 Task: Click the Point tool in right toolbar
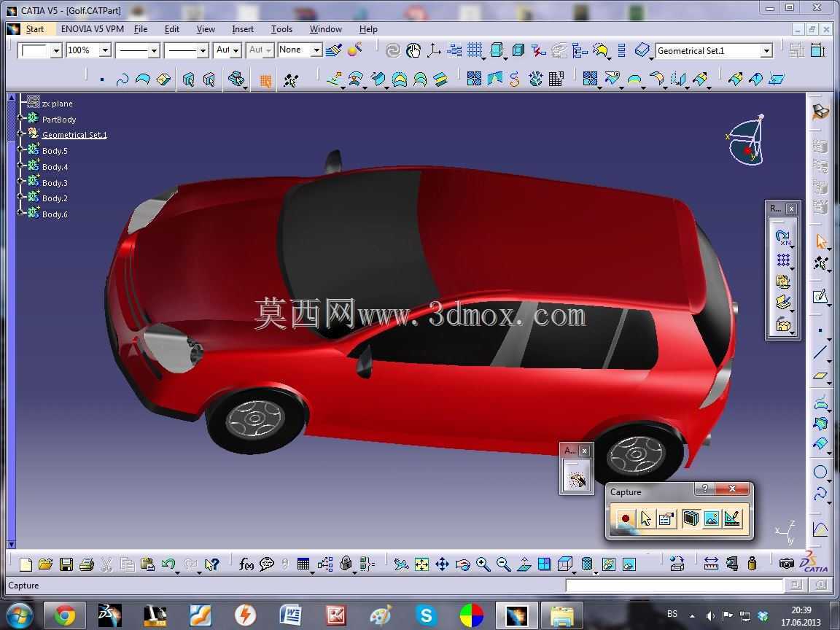point(820,330)
